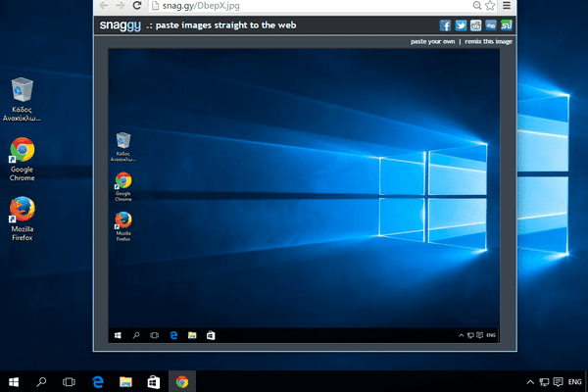Click the "remix this image" link
Viewport: 588px width, 392px height.
[x=483, y=43]
